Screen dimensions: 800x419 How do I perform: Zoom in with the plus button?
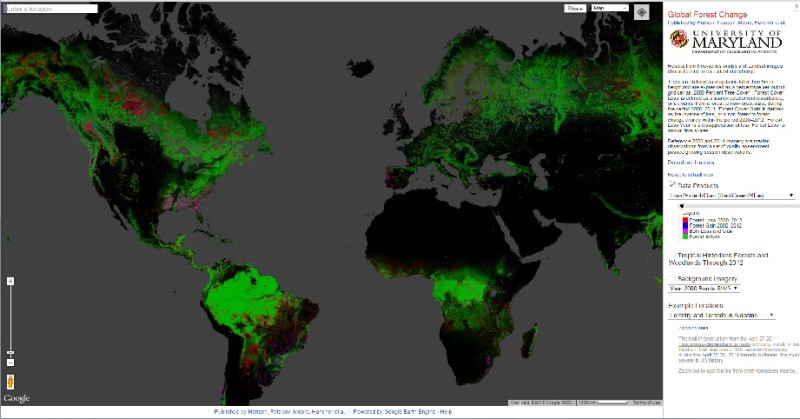10,282
